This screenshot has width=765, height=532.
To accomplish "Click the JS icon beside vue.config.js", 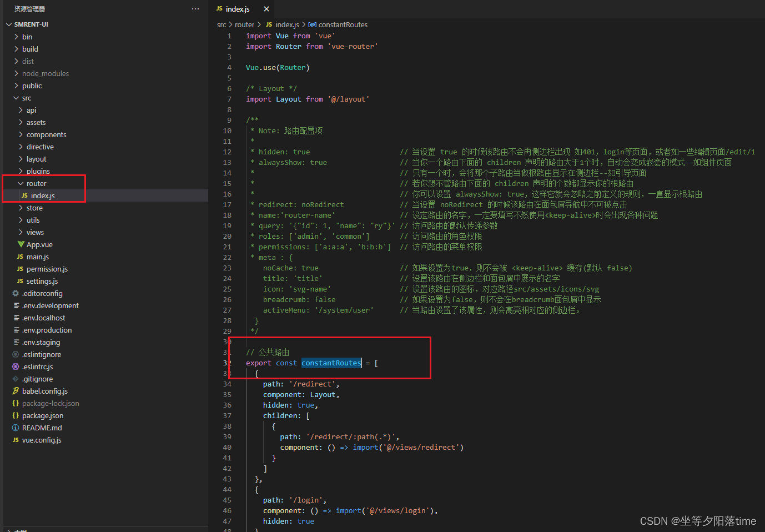I will pyautogui.click(x=16, y=440).
